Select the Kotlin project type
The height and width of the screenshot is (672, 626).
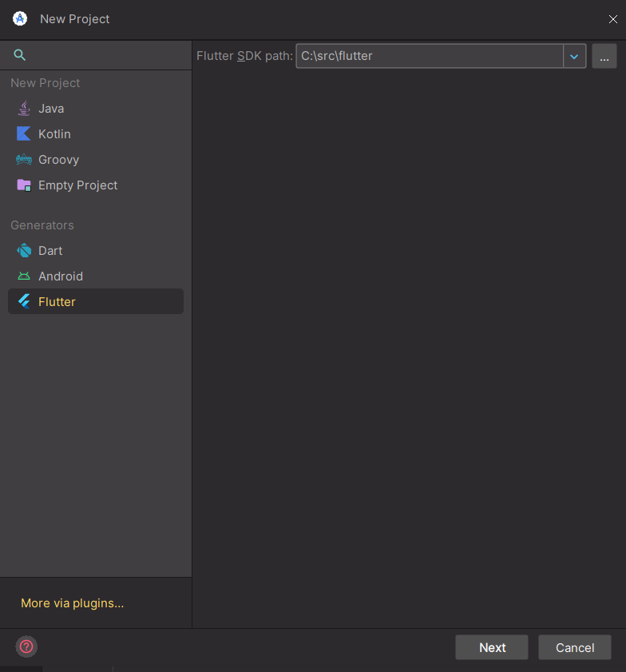pyautogui.click(x=96, y=133)
